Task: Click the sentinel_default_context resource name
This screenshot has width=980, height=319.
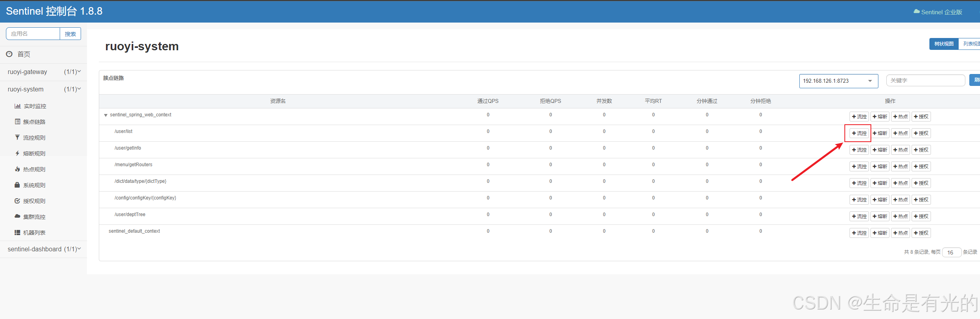Action: 134,231
